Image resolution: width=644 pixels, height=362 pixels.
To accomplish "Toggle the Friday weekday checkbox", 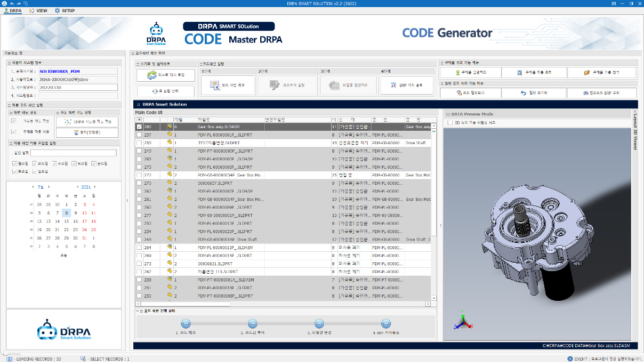I will (94, 164).
